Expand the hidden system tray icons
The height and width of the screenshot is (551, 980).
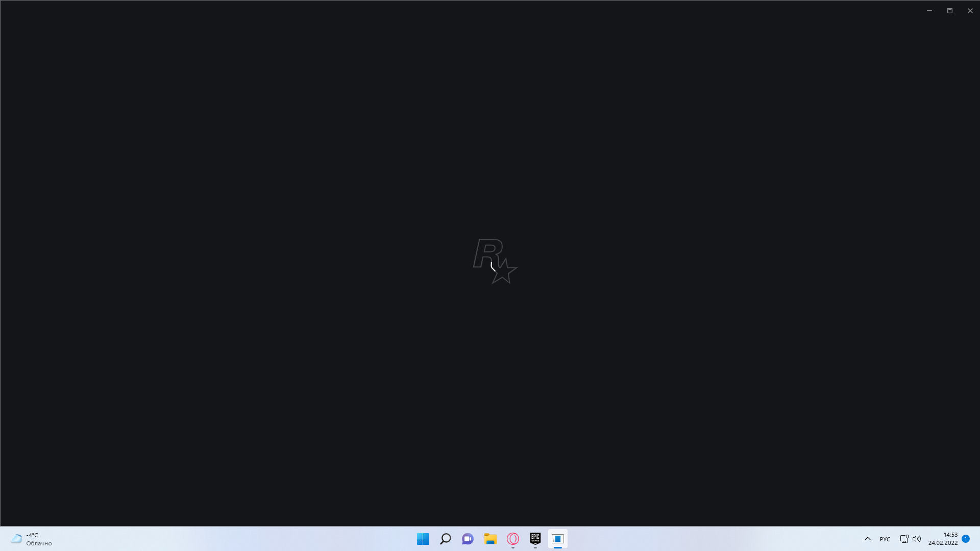click(x=868, y=539)
